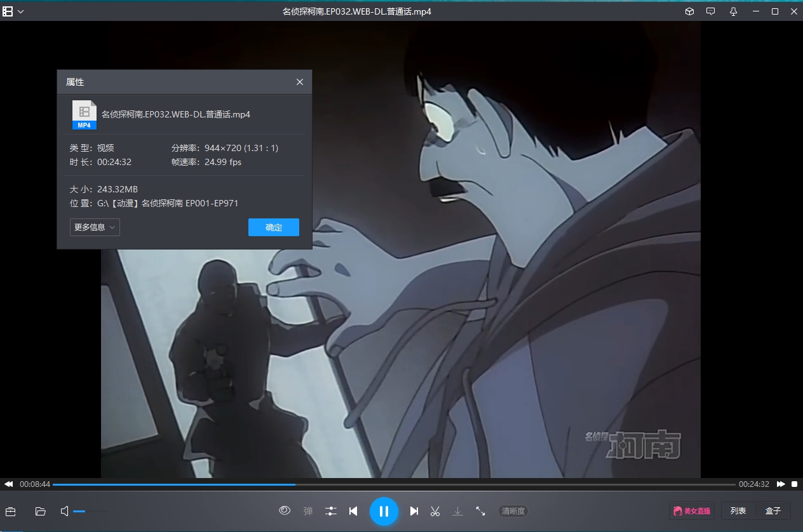The height and width of the screenshot is (532, 803).
Task: Click the total duration 00:24:32 in control bar
Action: [x=754, y=484]
